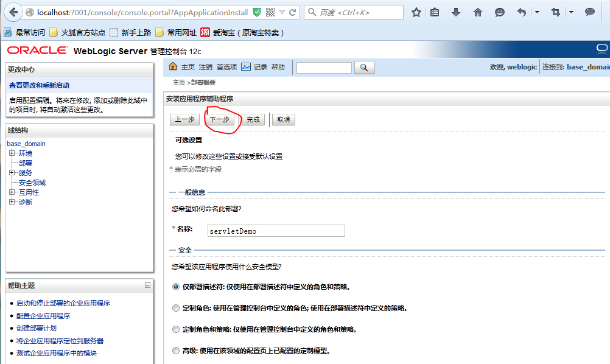Click the undo curved arrow toolbar icon
This screenshot has height=364, width=610.
click(522, 12)
